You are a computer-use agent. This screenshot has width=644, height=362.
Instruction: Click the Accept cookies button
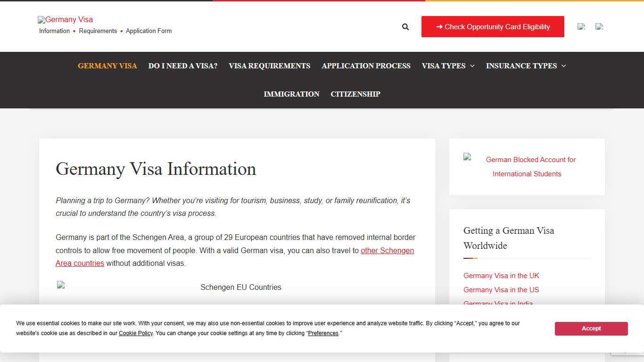(591, 329)
